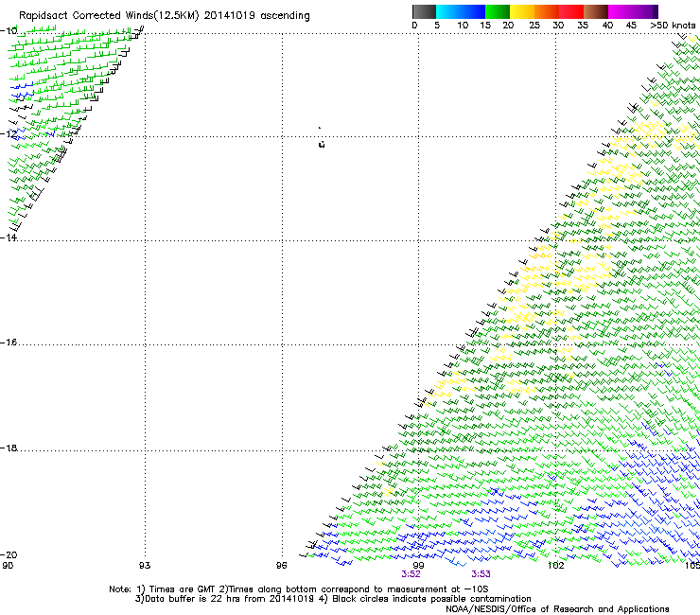Click the magenta 40-45 knots color segment
Image resolution: width=700 pixels, height=615 pixels.
621,11
